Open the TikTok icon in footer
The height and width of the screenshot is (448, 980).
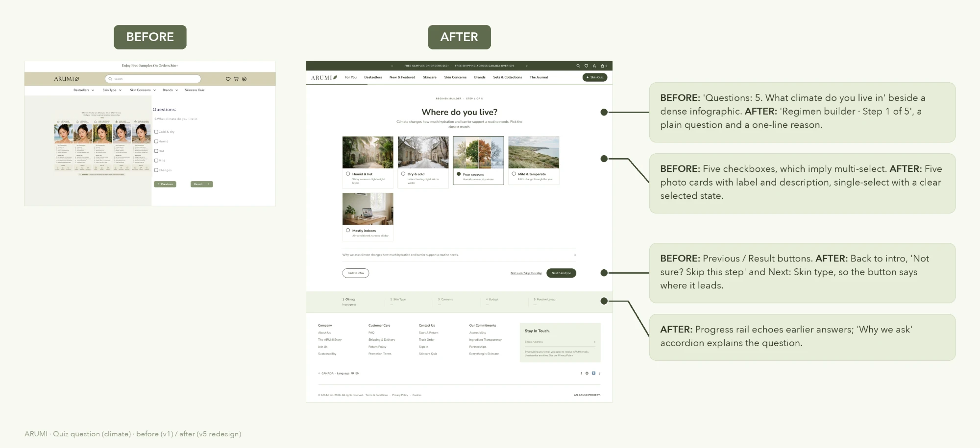click(x=599, y=373)
